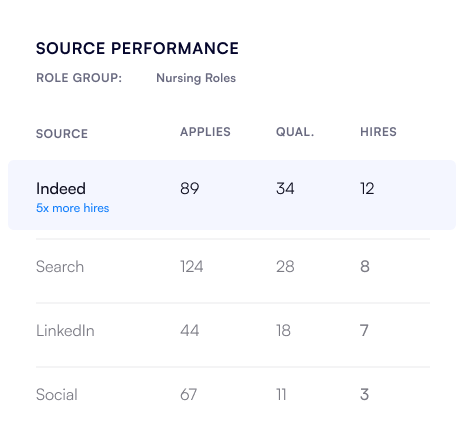Click the ROLE GROUP label

[x=79, y=78]
